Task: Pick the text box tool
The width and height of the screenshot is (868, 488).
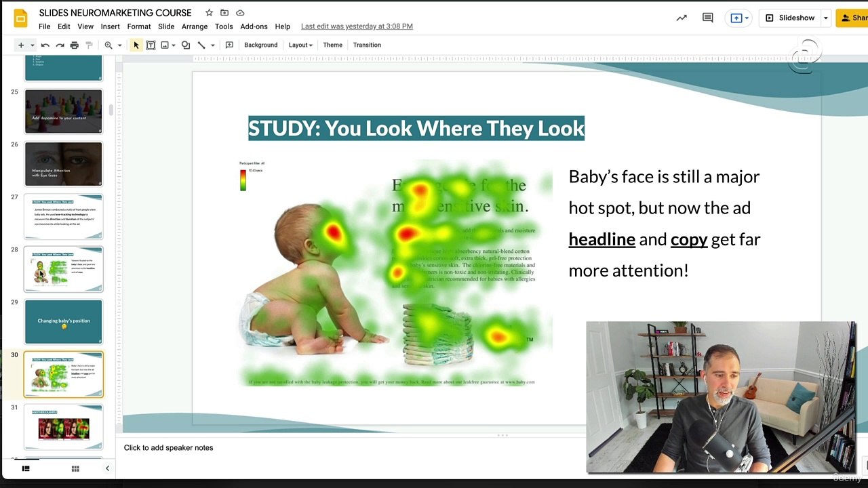Action: click(x=151, y=45)
